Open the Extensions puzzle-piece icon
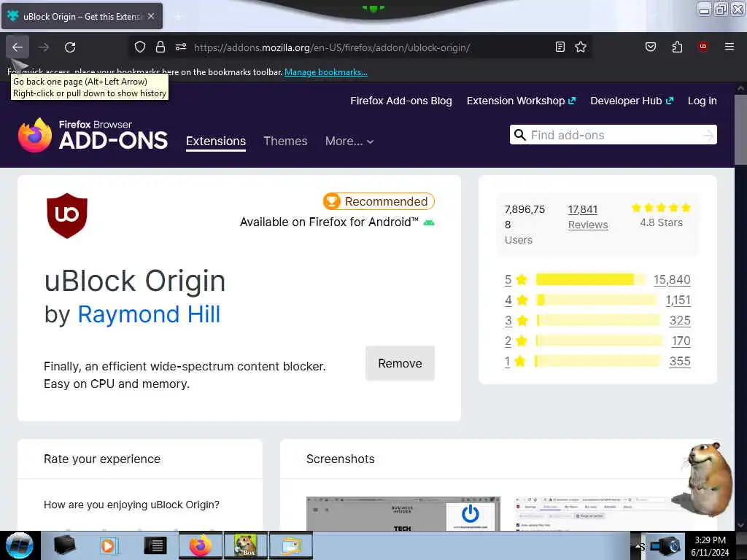The image size is (747, 560). (677, 47)
